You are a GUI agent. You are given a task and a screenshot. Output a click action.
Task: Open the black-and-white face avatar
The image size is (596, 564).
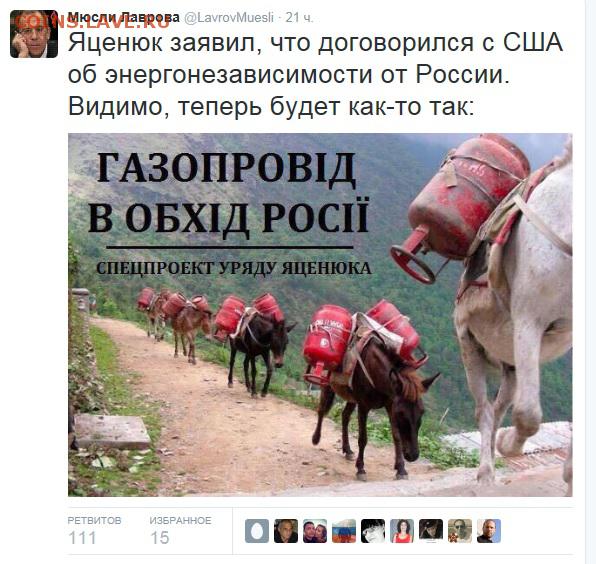[373, 531]
